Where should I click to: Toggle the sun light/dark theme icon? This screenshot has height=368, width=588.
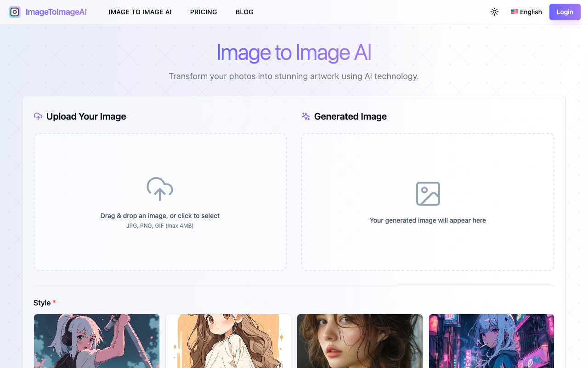click(x=494, y=12)
